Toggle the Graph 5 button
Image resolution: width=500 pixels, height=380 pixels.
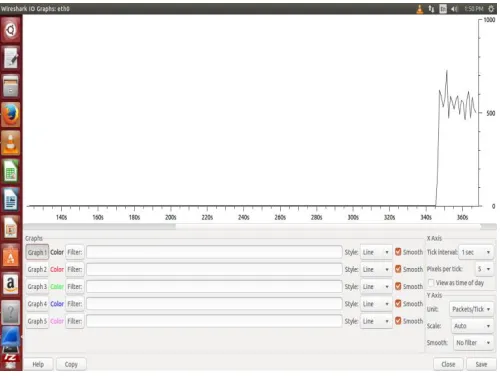tap(37, 321)
